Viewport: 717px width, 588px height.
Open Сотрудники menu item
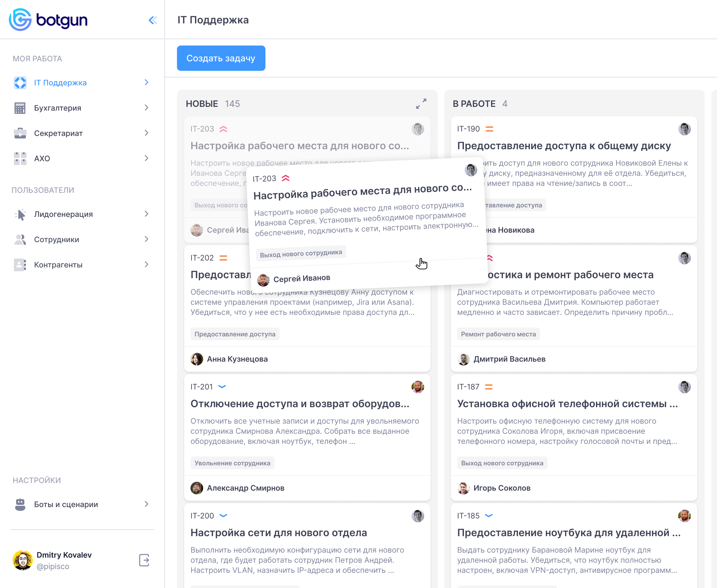click(82, 240)
